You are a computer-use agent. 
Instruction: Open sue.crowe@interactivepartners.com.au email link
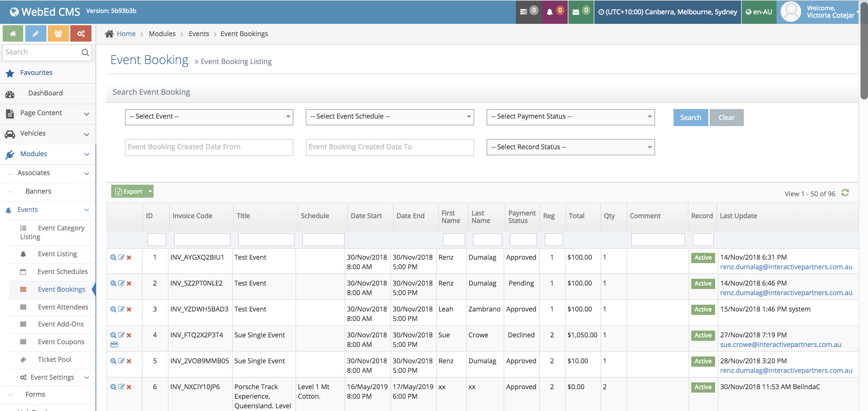pyautogui.click(x=781, y=345)
